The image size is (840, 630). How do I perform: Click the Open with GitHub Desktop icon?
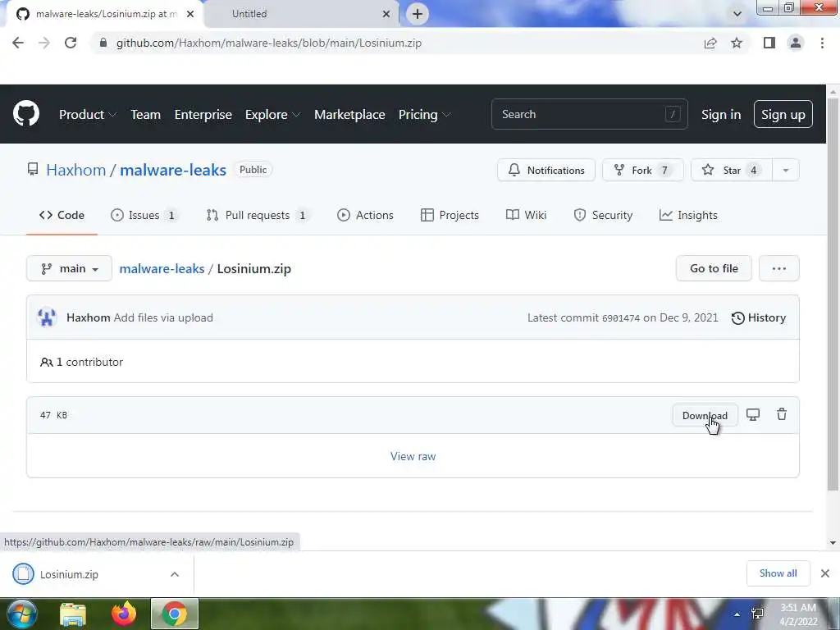pos(753,414)
